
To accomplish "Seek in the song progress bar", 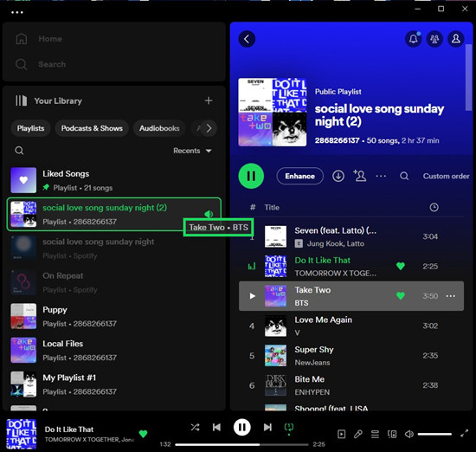I will coord(241,445).
